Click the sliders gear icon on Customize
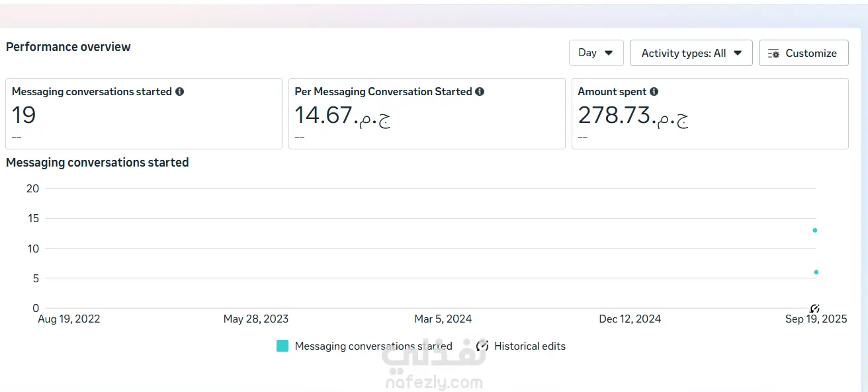Screen dimensions: 868x392 [773, 54]
